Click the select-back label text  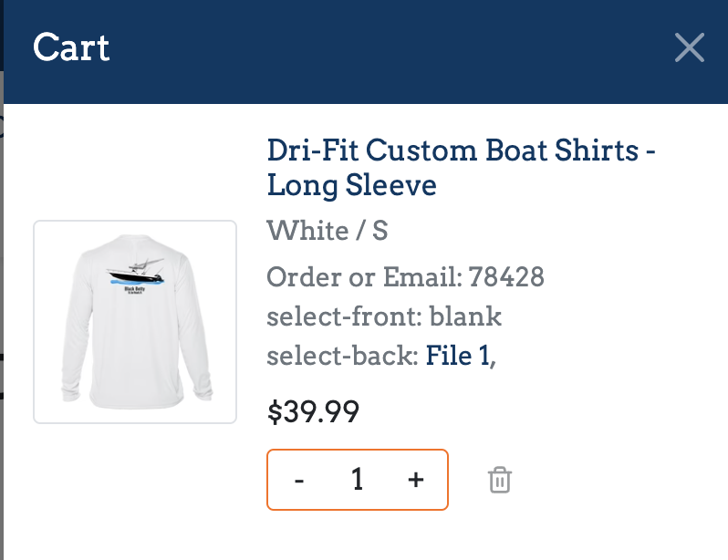coord(342,357)
